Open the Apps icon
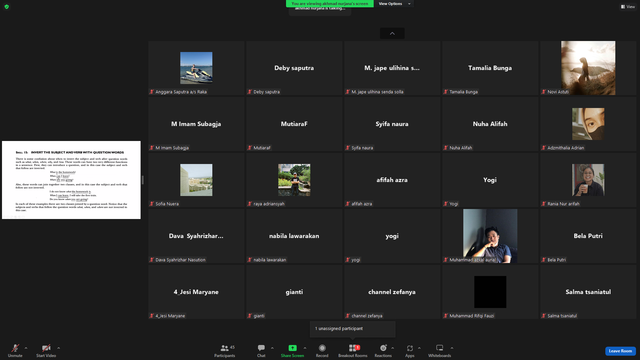The height and width of the screenshot is (360, 640). coord(410,348)
